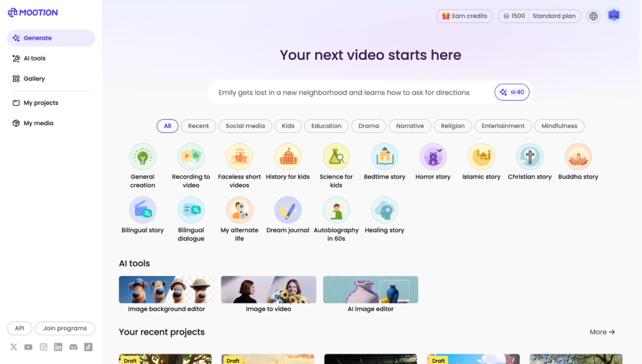This screenshot has height=364, width=642.
Task: Click the Recording to video icon
Action: (x=191, y=157)
